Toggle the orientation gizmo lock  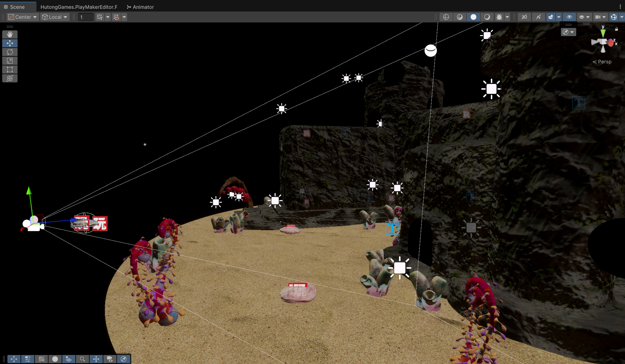617,29
